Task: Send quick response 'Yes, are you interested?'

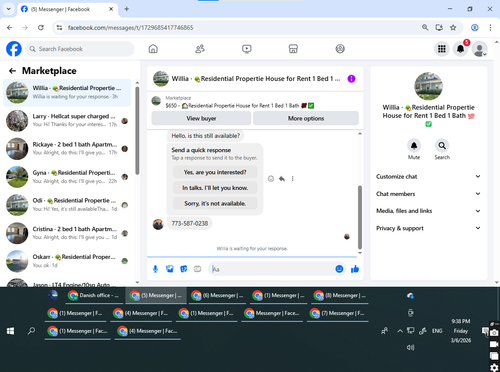Action: click(x=215, y=172)
